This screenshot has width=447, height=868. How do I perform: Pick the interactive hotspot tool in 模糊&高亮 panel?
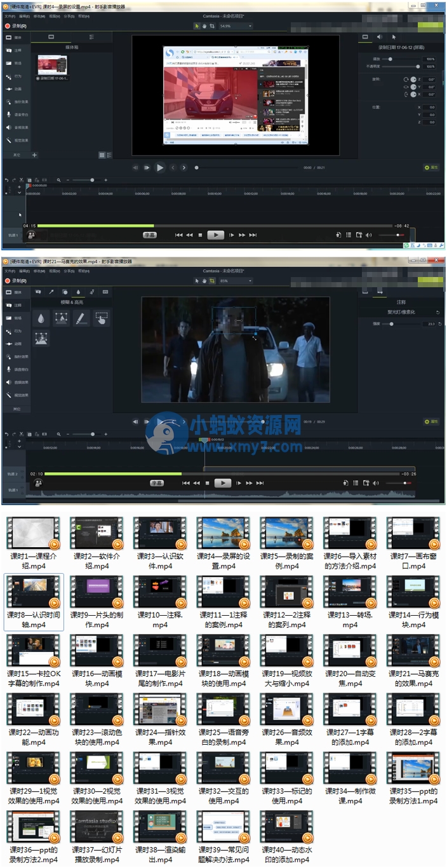[102, 318]
